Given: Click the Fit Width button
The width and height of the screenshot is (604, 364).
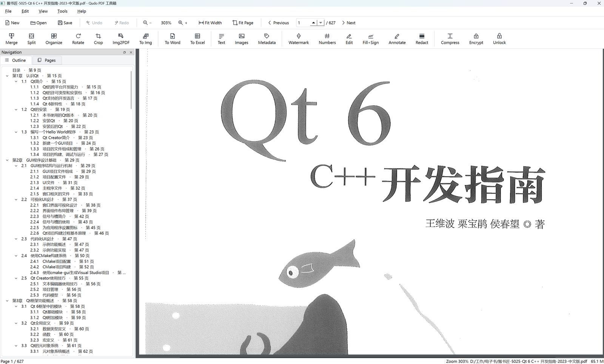Looking at the screenshot, I should coord(210,23).
